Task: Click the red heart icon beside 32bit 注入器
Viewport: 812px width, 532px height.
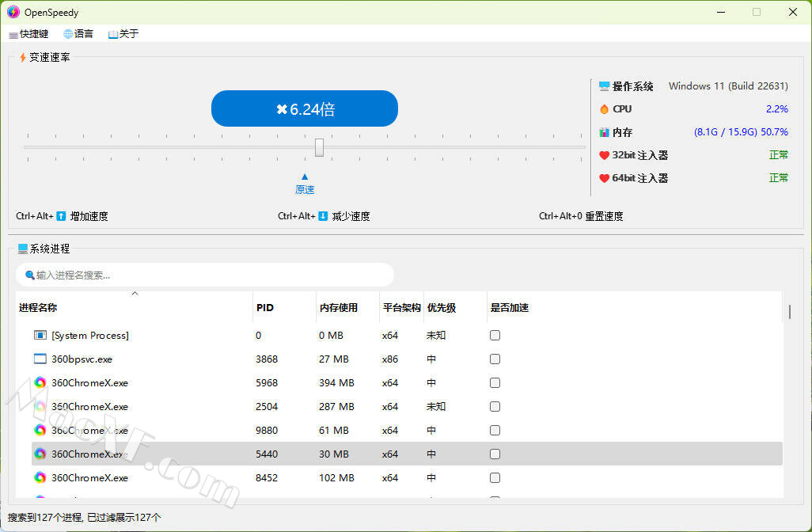Action: tap(605, 155)
